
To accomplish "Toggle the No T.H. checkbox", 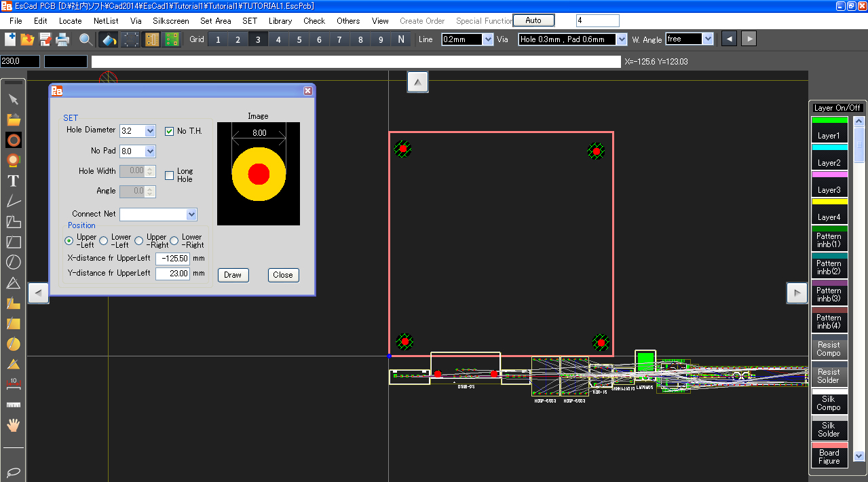I will tap(170, 131).
